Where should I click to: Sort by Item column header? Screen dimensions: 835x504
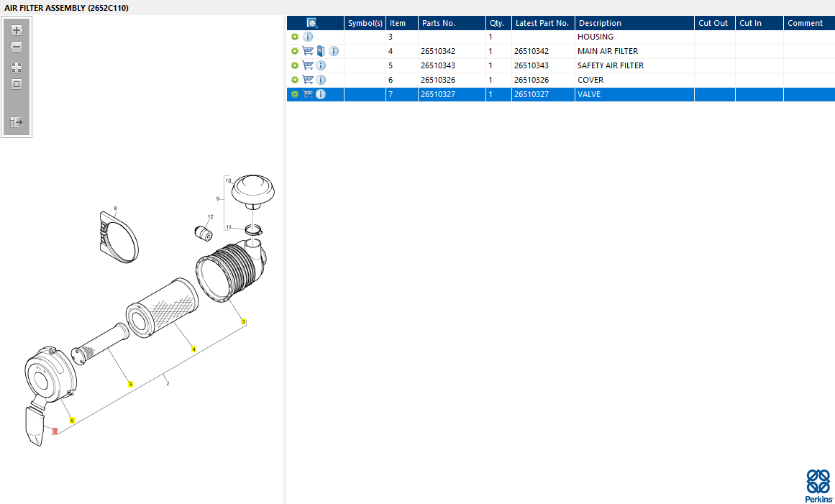coord(401,23)
